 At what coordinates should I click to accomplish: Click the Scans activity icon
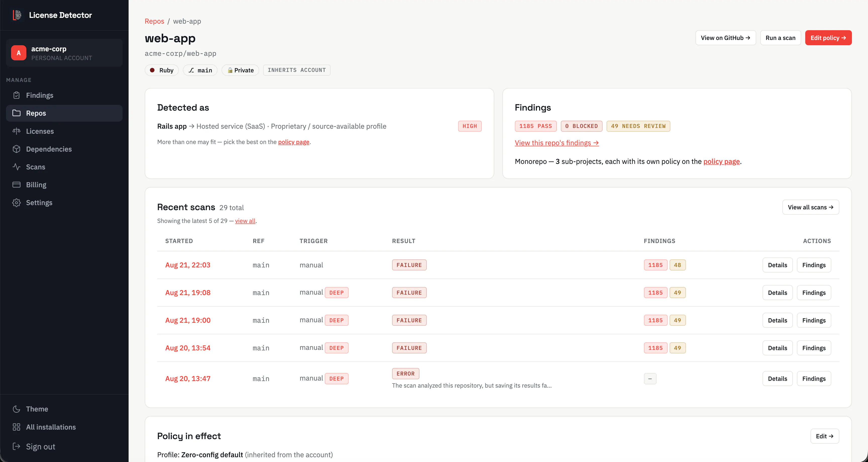[17, 167]
